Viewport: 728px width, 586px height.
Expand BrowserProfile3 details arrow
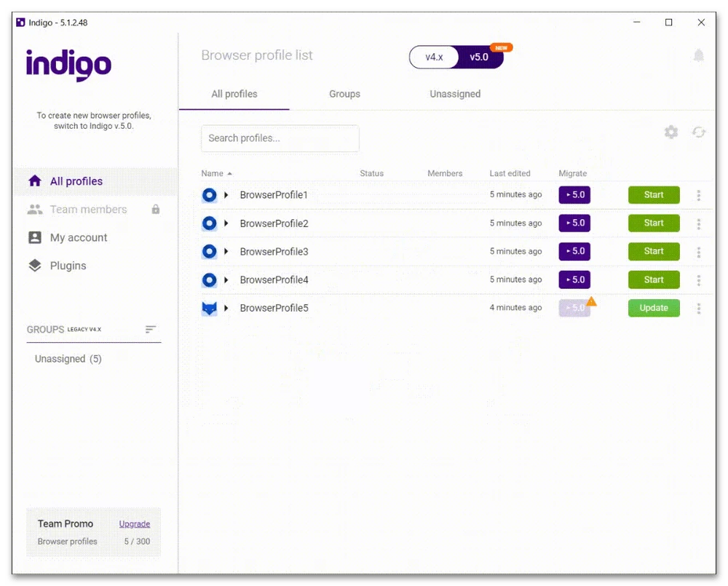click(226, 251)
